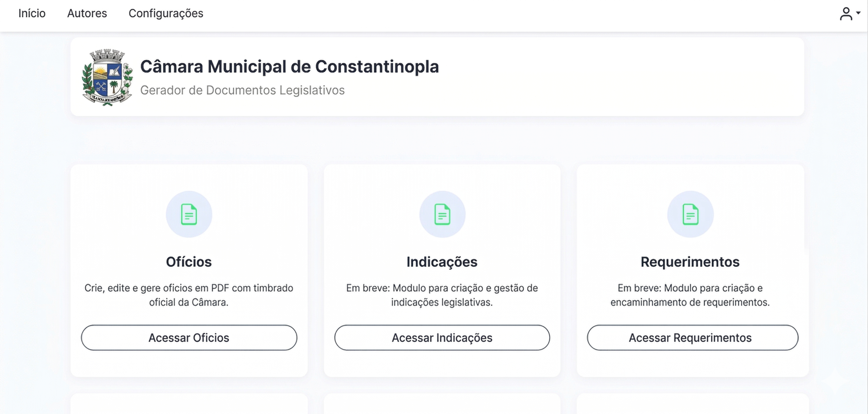Click the Ofícios card title text

pyautogui.click(x=189, y=262)
